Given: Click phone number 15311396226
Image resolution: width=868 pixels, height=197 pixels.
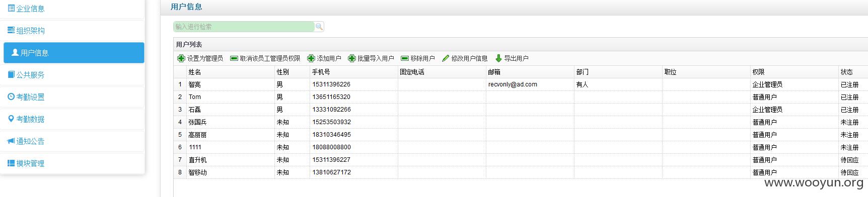Looking at the screenshot, I should click(x=331, y=84).
